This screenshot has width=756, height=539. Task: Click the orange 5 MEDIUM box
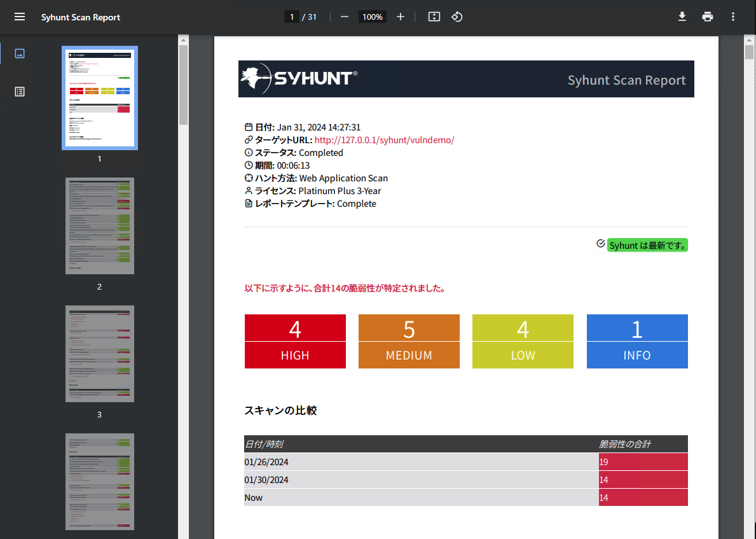point(409,341)
